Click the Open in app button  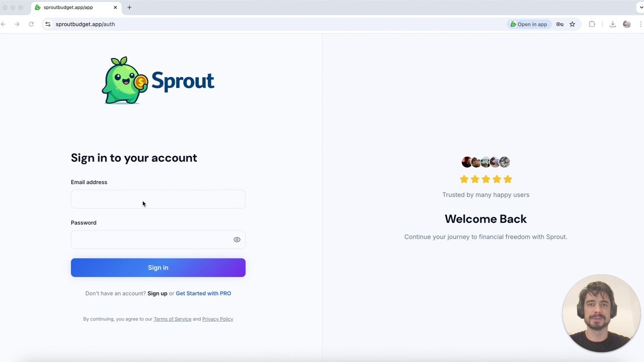pos(529,24)
